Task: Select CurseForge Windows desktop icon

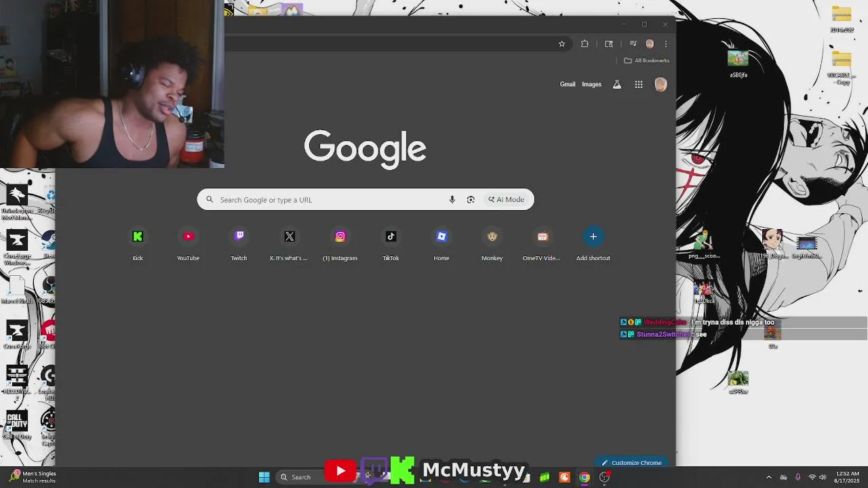Action: coord(17,247)
